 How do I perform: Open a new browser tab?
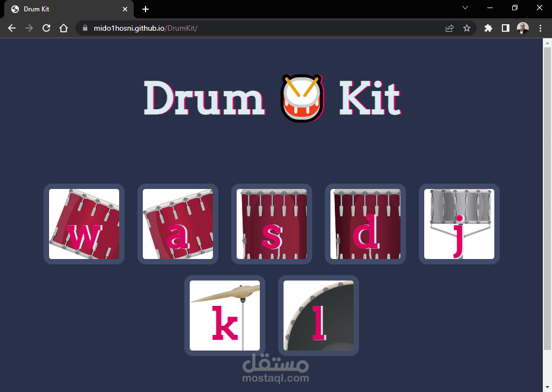[x=146, y=9]
